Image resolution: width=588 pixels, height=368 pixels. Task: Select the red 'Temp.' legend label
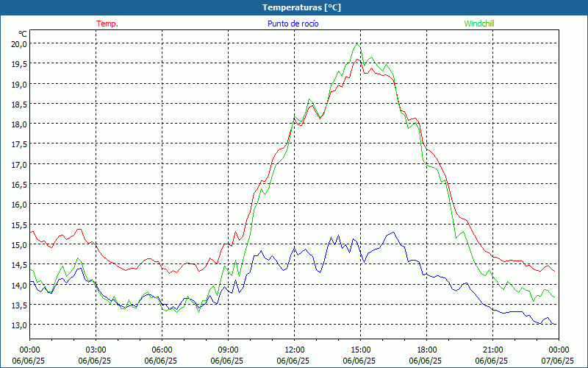pyautogui.click(x=107, y=24)
